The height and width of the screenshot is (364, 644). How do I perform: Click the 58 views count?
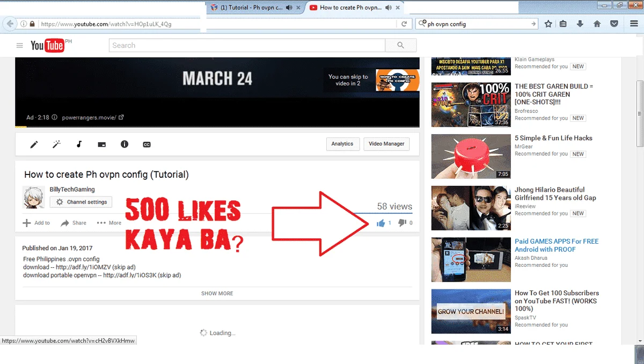394,206
